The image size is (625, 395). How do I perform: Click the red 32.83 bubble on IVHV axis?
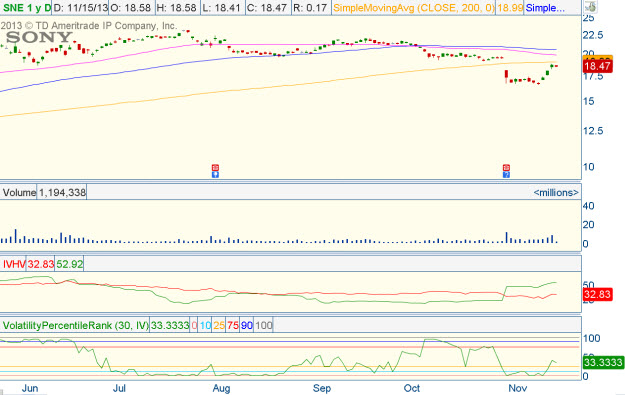(597, 295)
